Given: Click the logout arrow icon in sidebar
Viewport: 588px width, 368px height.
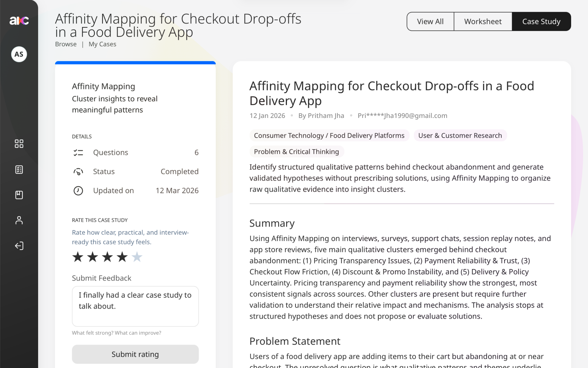Looking at the screenshot, I should pyautogui.click(x=19, y=246).
